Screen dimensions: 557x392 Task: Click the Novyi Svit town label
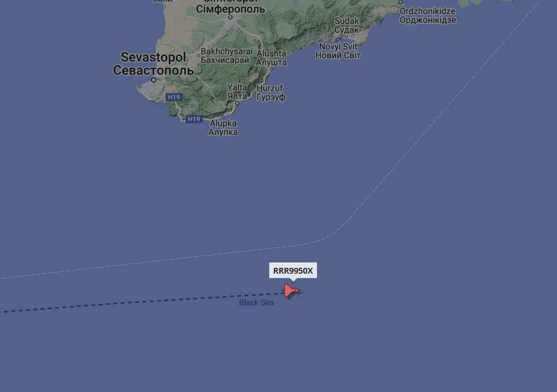pos(338,51)
